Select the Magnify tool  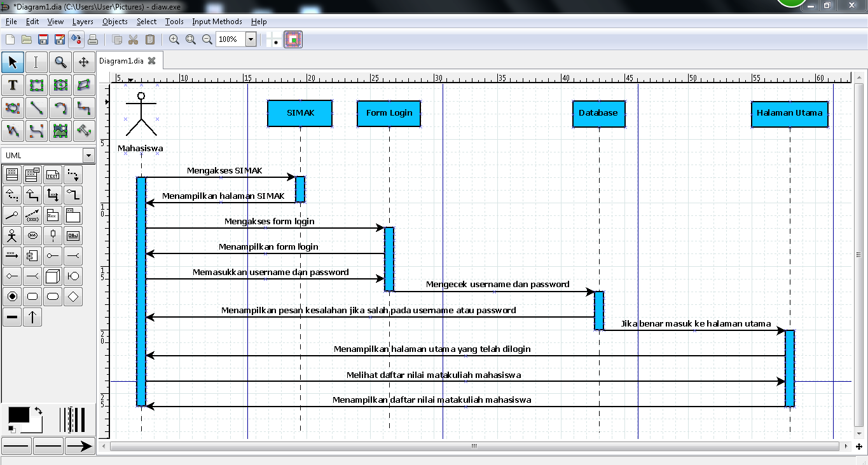60,62
